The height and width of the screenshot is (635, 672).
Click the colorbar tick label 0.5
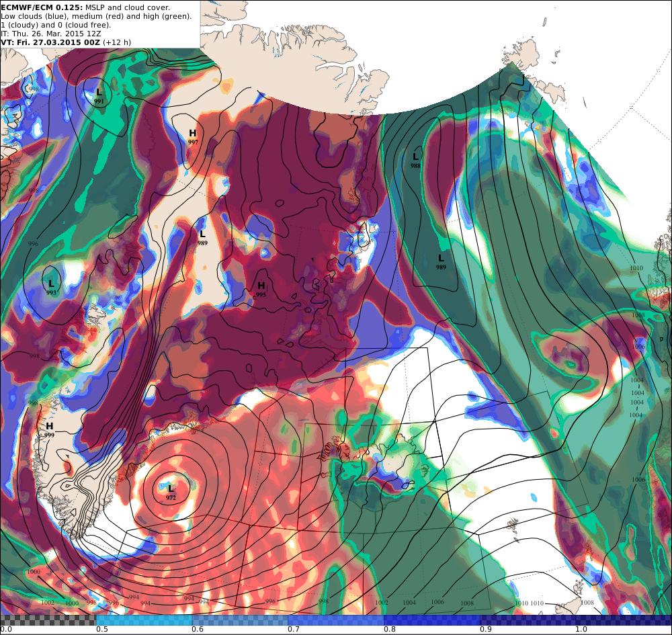tap(101, 630)
